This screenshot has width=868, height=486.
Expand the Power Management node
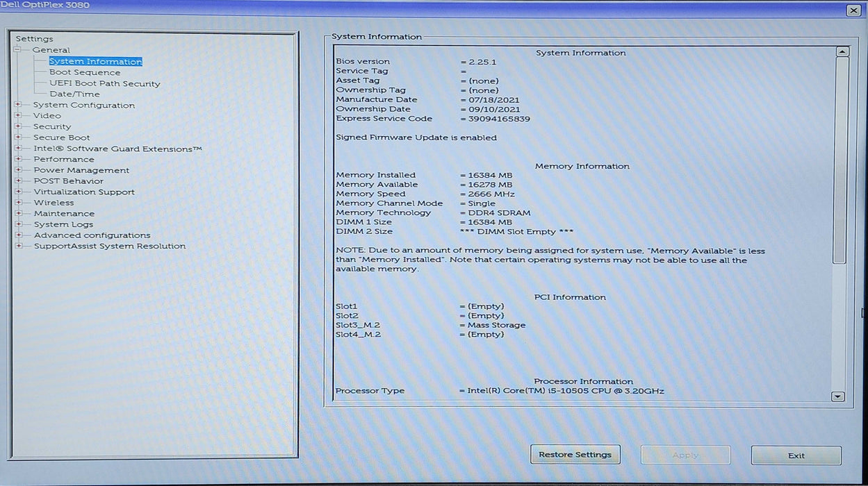click(x=19, y=170)
